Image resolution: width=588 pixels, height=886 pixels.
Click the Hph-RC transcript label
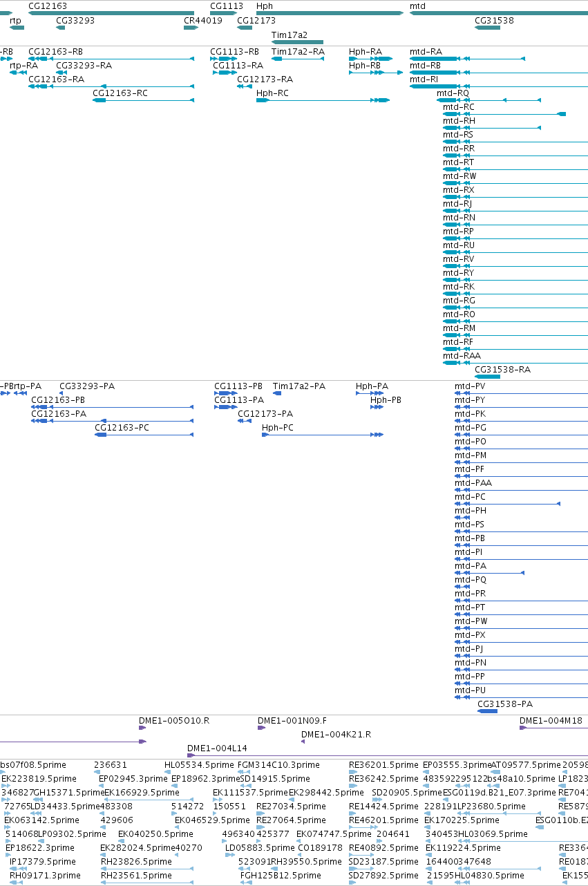click(x=272, y=93)
